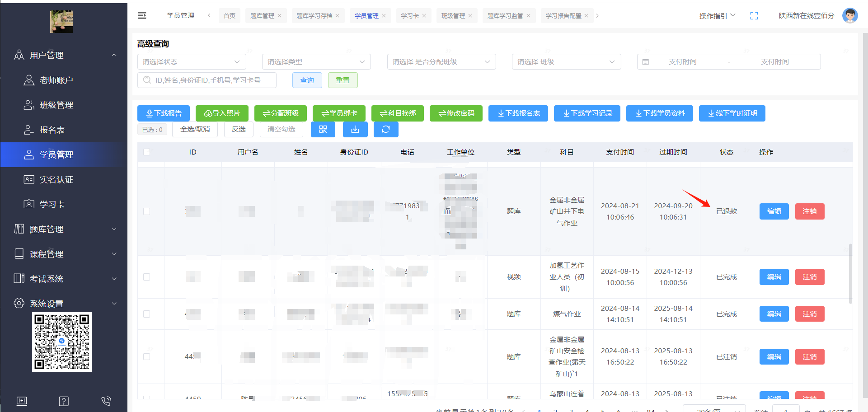This screenshot has height=412, width=868.
Task: Open the 是否分配班级 dropdown
Action: point(441,62)
